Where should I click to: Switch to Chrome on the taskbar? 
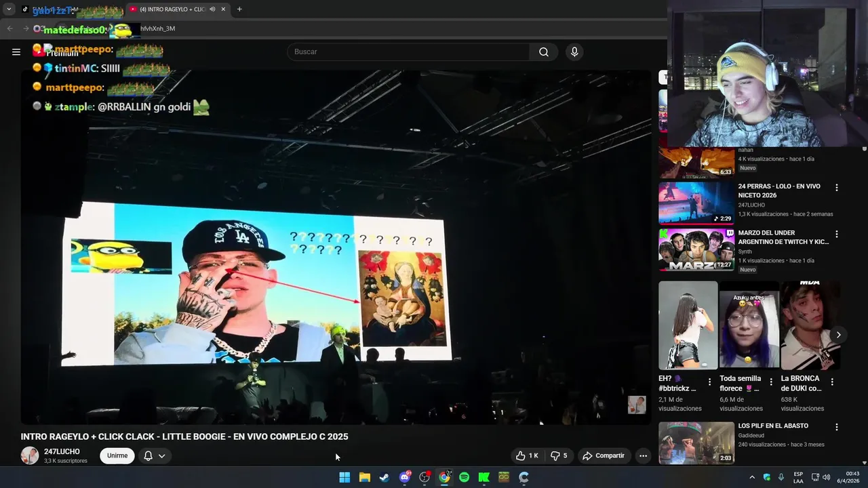pos(444,477)
